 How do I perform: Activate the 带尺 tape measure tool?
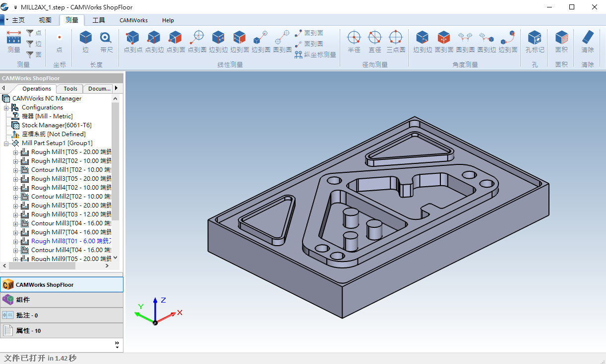click(x=107, y=41)
